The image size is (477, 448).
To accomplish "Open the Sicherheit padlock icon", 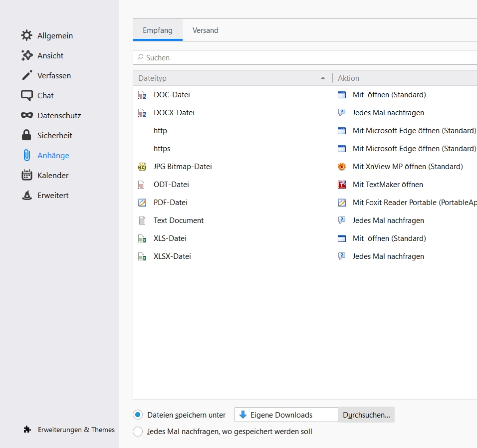I will click(x=26, y=135).
